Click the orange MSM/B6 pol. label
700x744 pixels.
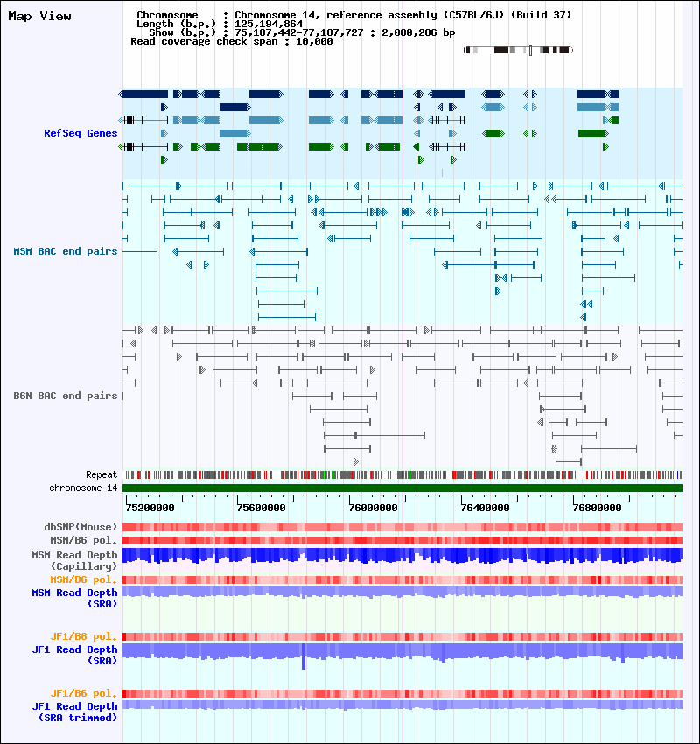(84, 579)
